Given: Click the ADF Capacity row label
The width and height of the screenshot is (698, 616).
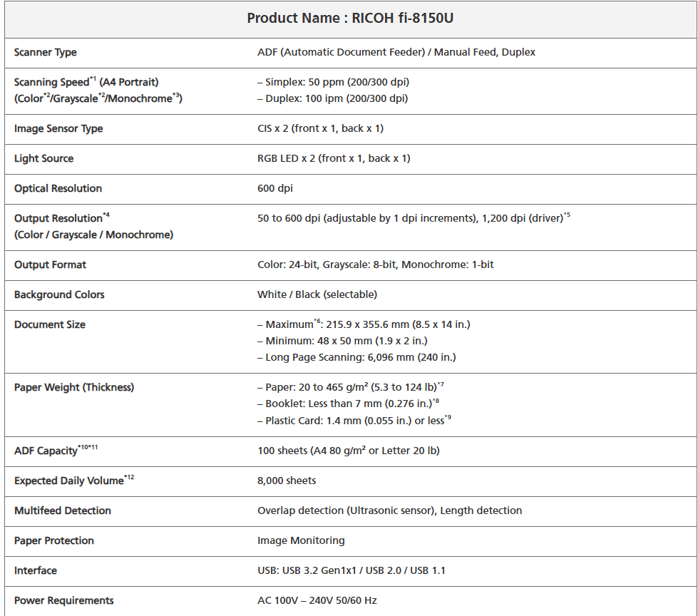Looking at the screenshot, I should click(x=46, y=451).
